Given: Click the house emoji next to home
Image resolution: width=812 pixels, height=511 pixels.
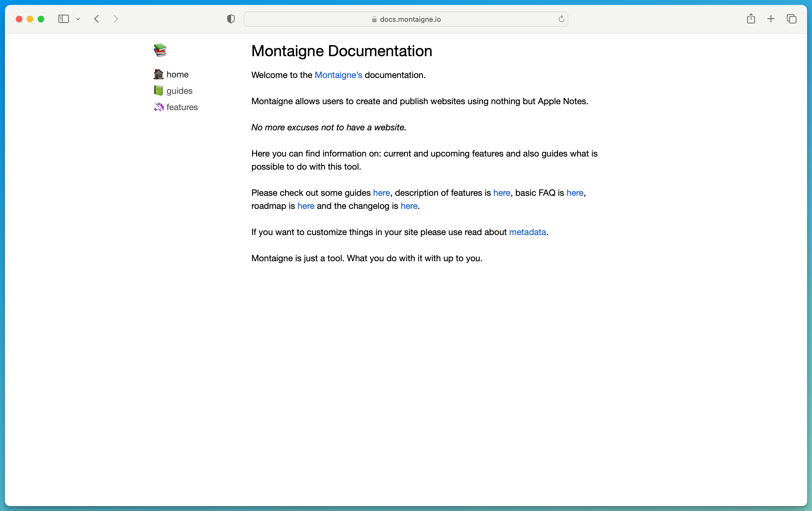Looking at the screenshot, I should point(159,74).
